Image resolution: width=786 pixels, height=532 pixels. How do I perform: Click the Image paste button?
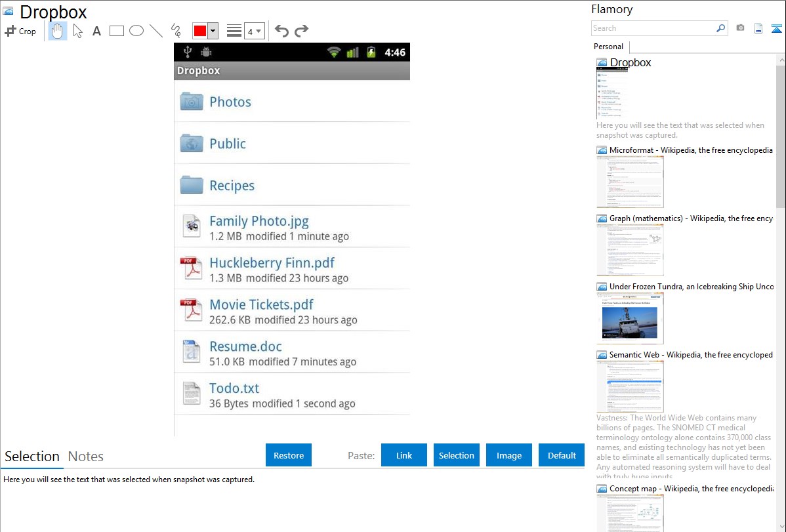[x=509, y=455]
